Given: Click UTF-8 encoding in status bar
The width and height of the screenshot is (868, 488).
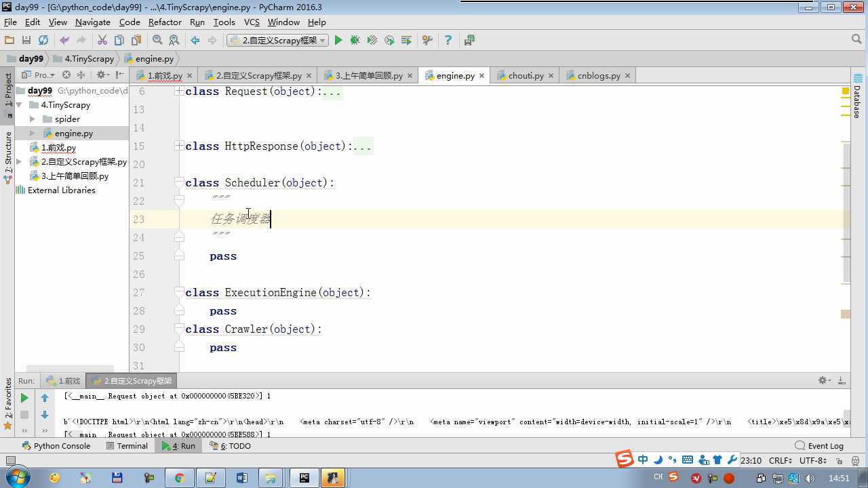Looking at the screenshot, I should point(812,460).
